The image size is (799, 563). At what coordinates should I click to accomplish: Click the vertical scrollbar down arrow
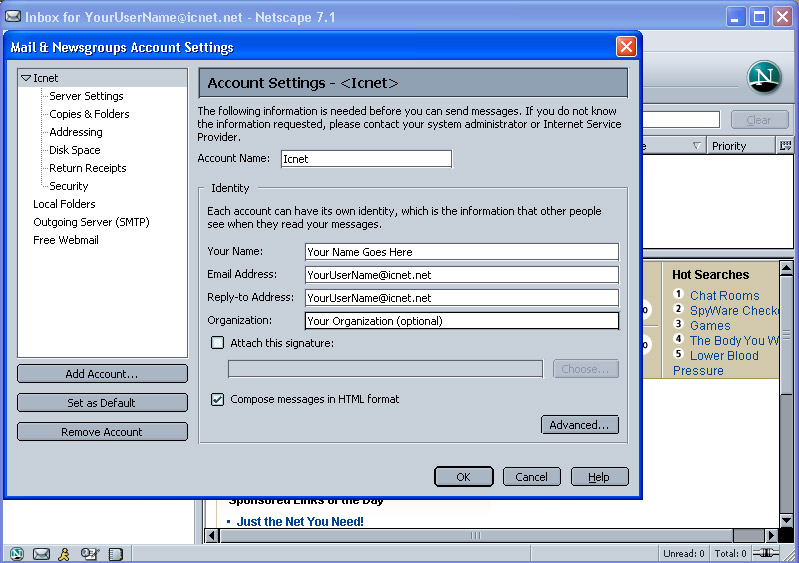pyautogui.click(x=786, y=520)
